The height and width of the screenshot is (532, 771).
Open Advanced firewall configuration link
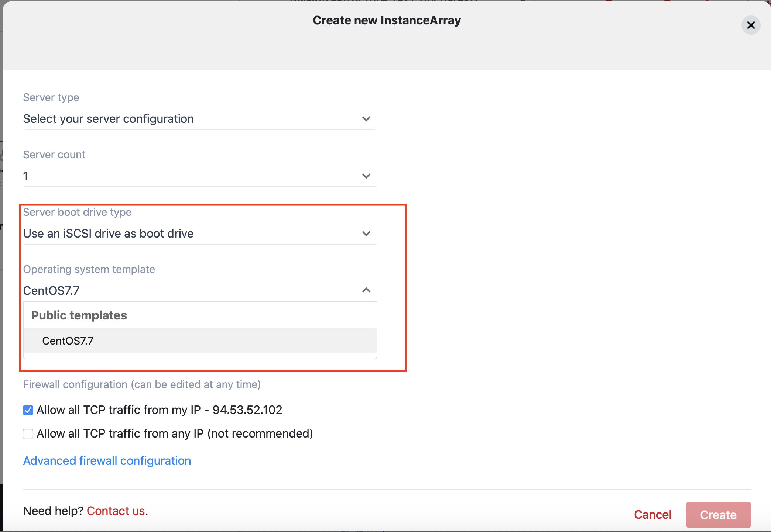point(107,461)
